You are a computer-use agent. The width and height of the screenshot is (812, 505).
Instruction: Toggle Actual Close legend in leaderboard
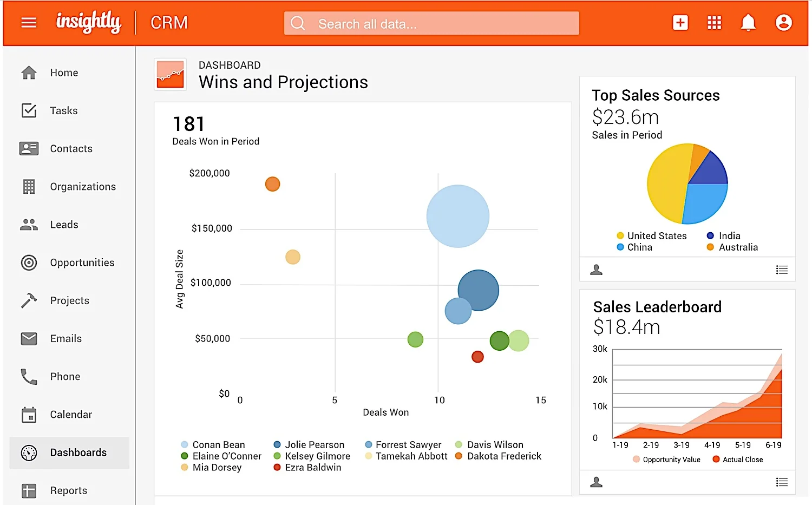pyautogui.click(x=738, y=459)
